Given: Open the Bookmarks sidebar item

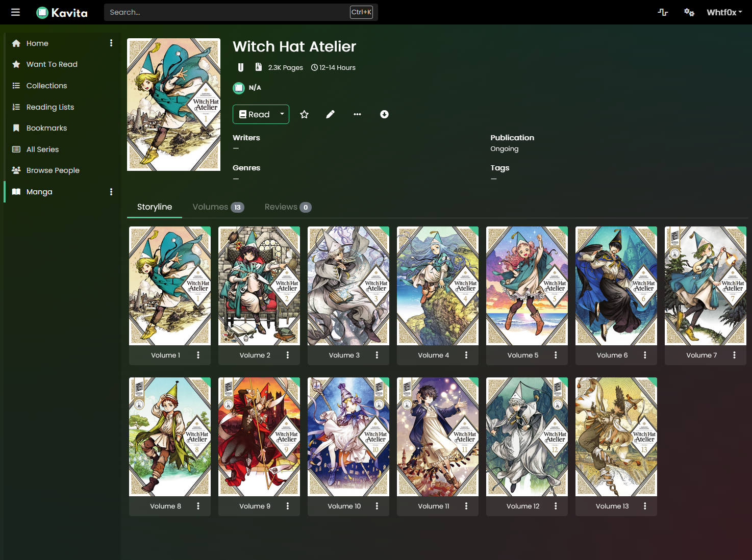Looking at the screenshot, I should pyautogui.click(x=46, y=128).
